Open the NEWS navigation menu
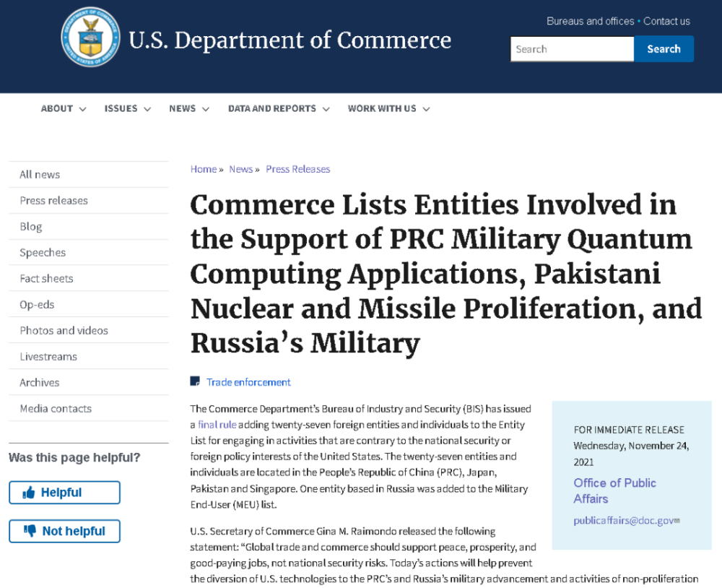Image resolution: width=722 pixels, height=588 pixels. 189,109
